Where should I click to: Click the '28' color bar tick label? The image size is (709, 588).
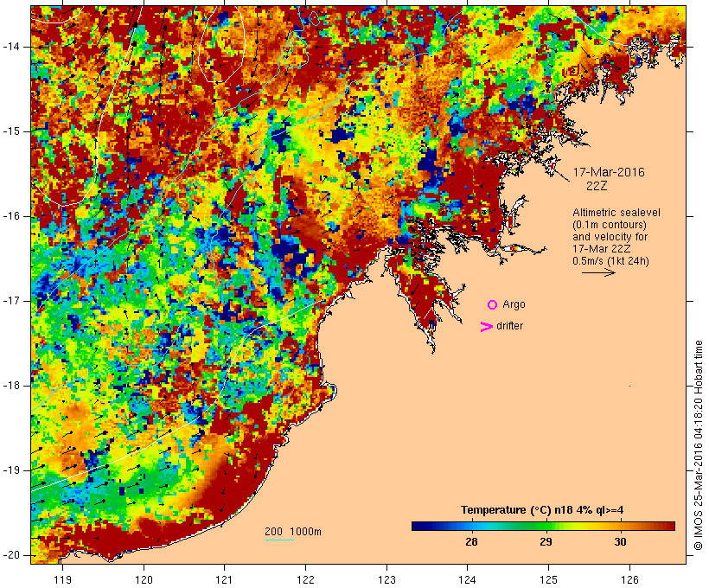click(471, 542)
